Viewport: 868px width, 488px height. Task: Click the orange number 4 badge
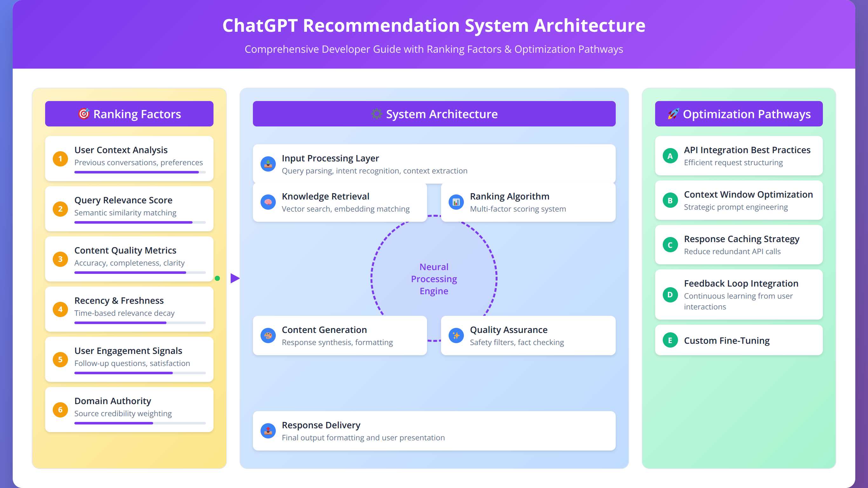(x=60, y=309)
